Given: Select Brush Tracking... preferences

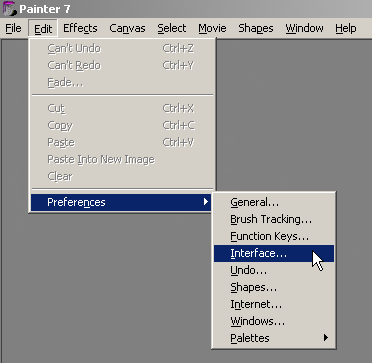Looking at the screenshot, I should coord(274,219).
